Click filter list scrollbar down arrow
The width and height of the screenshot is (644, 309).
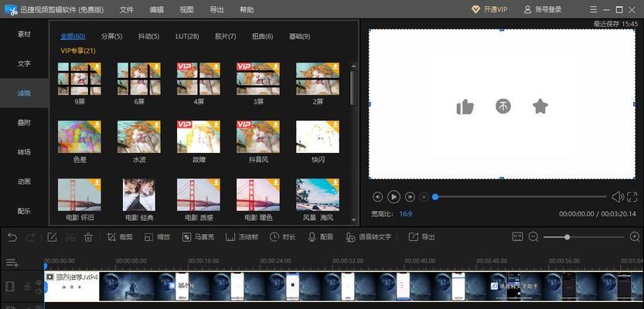[353, 220]
